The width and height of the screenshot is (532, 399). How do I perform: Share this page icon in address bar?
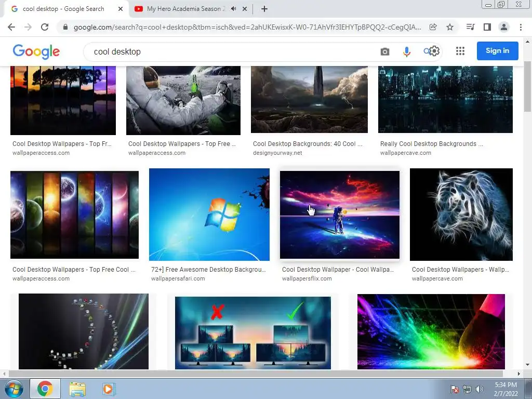click(x=433, y=27)
